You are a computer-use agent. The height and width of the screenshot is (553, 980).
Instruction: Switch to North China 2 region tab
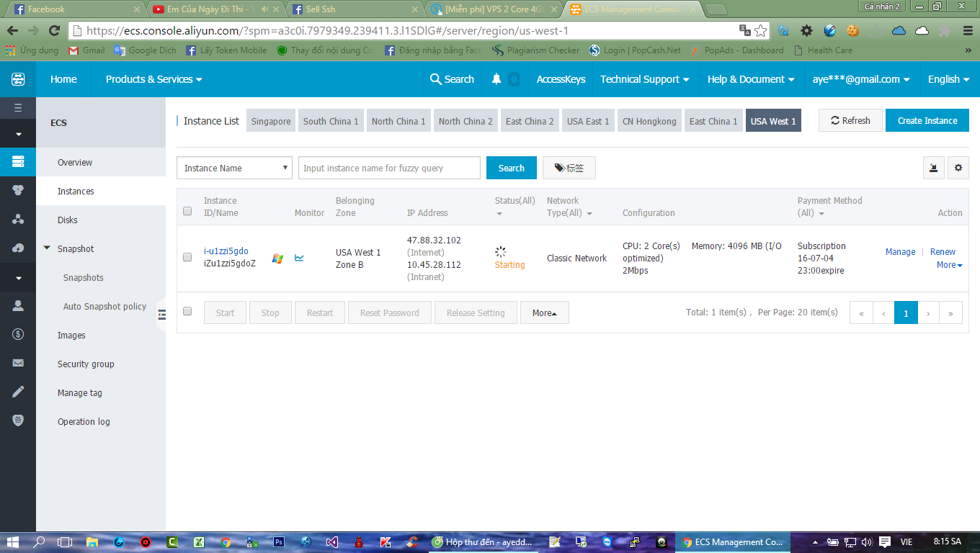click(x=465, y=121)
